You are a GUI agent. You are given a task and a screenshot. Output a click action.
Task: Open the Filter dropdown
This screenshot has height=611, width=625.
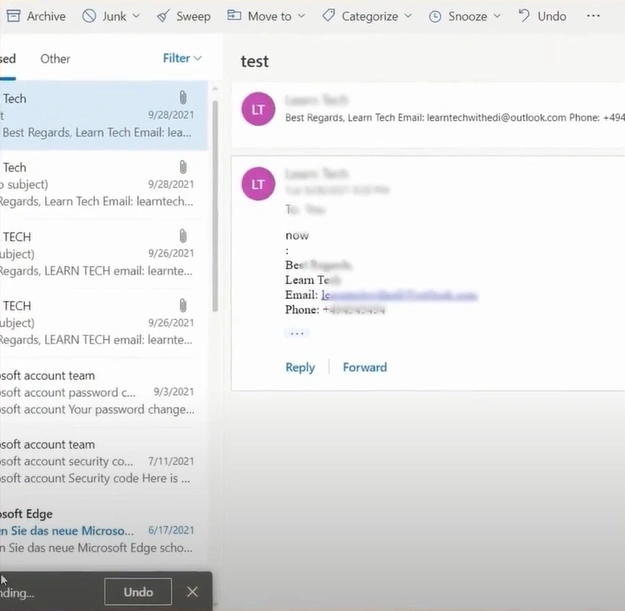pos(182,58)
